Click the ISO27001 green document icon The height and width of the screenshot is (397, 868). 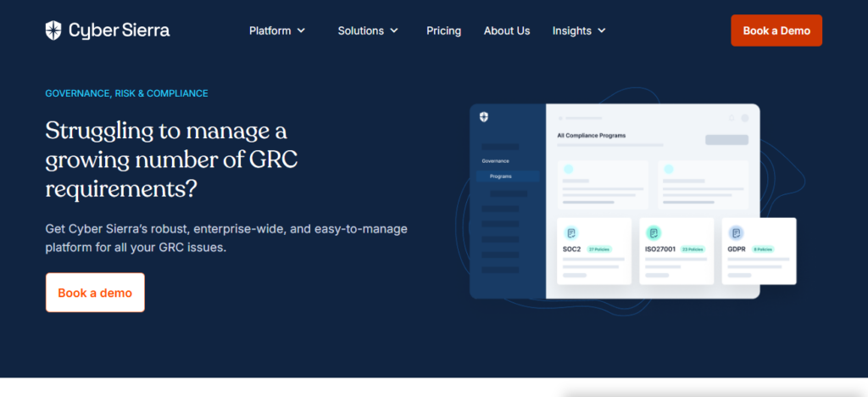654,232
